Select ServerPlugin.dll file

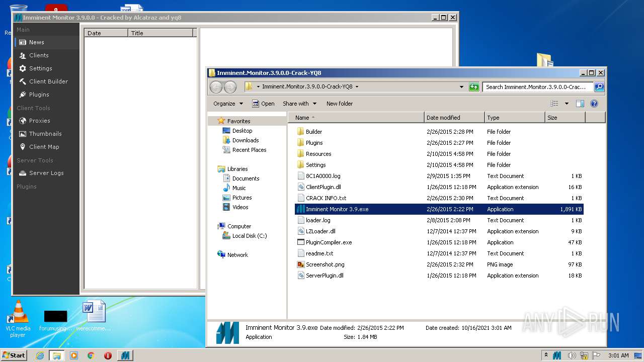pyautogui.click(x=439, y=276)
